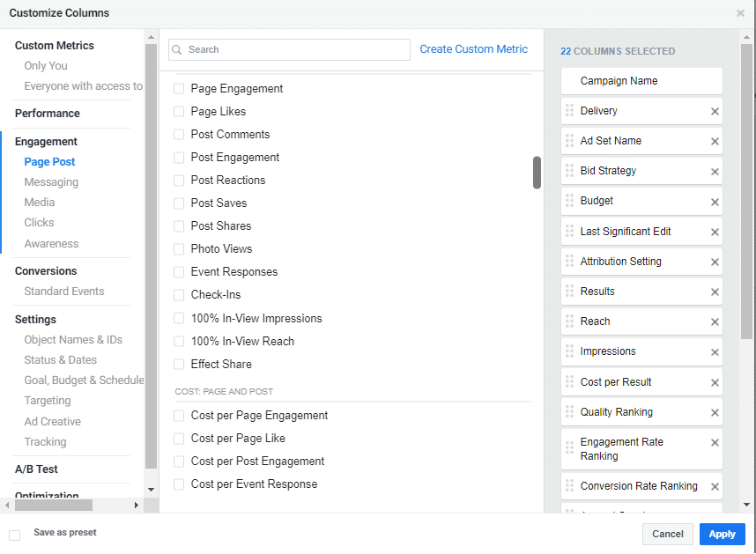756x554 pixels.
Task: Click the Search metrics input field
Action: tap(289, 49)
